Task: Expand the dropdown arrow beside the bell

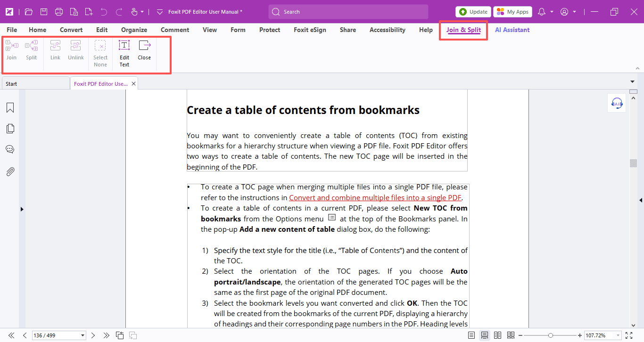Action: tap(552, 12)
